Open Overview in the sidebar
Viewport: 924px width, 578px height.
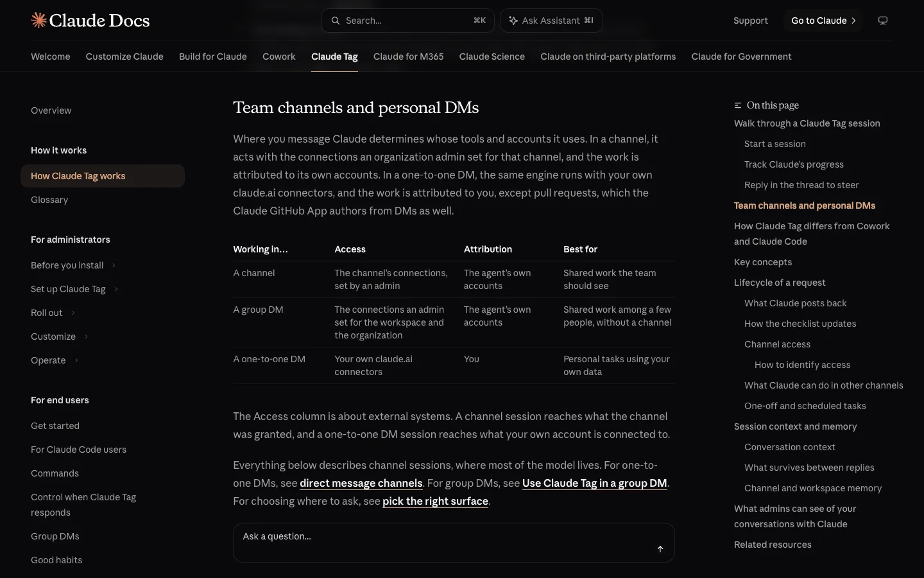click(51, 110)
